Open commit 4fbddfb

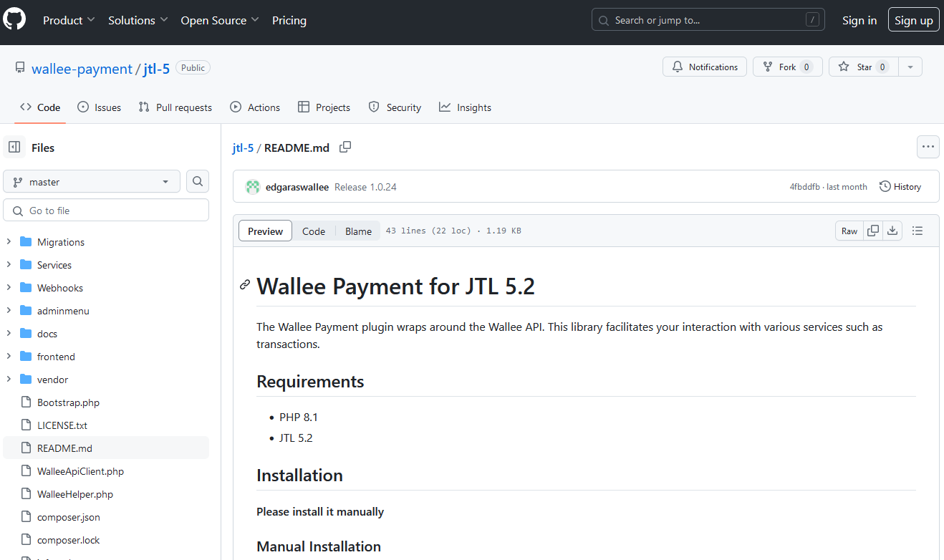804,187
